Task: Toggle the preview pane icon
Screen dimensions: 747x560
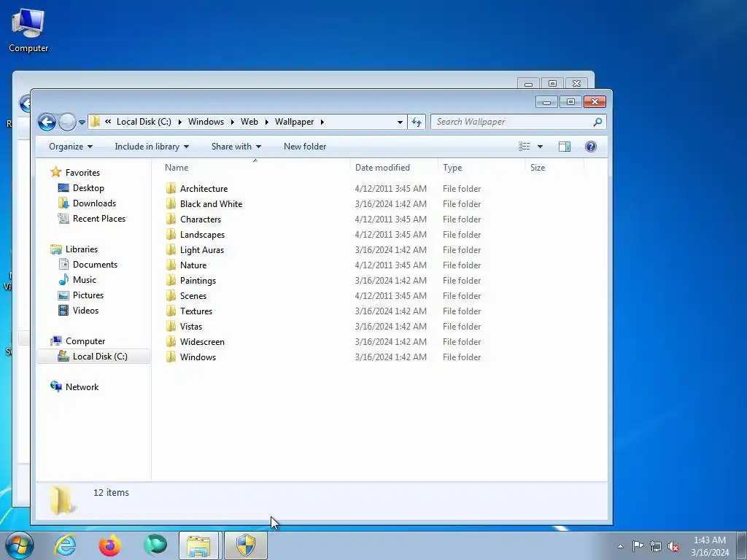Action: click(x=565, y=147)
